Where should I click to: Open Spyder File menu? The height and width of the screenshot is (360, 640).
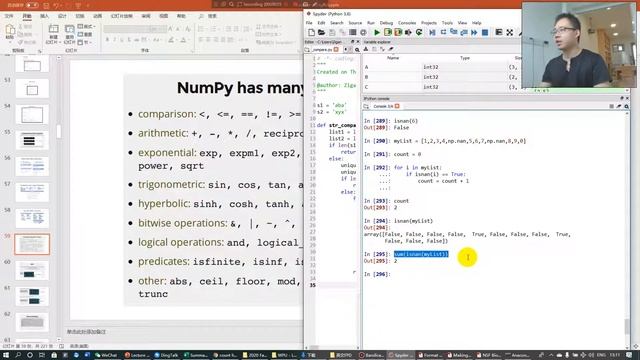[x=309, y=23]
